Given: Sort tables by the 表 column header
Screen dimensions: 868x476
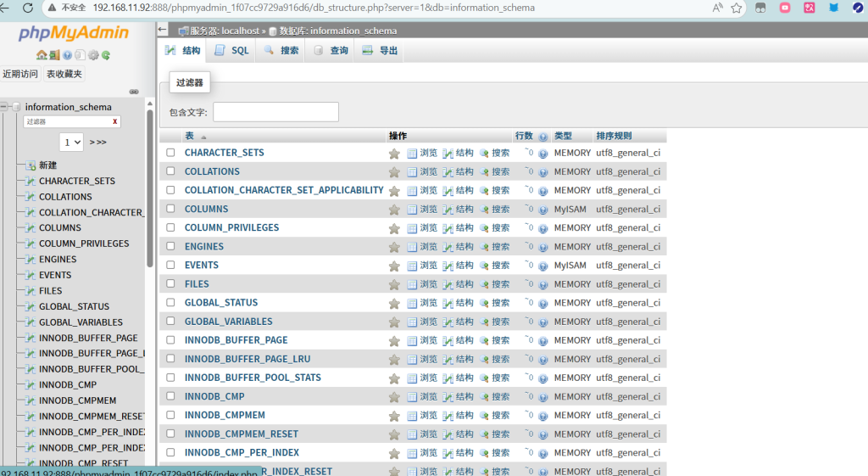Looking at the screenshot, I should click(x=190, y=136).
